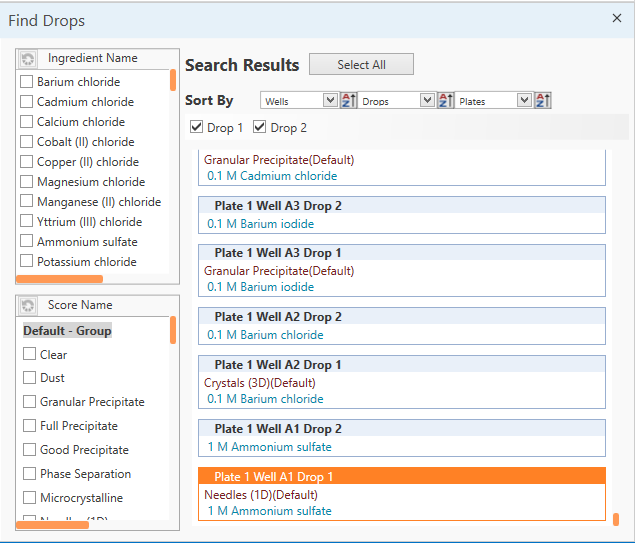Tick the Granular Precipitate score checkbox

click(x=30, y=402)
